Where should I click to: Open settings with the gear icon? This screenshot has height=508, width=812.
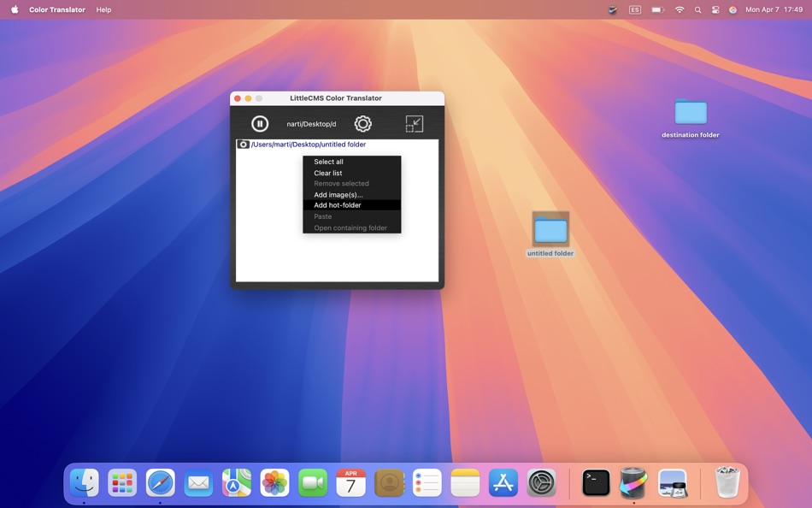click(363, 124)
